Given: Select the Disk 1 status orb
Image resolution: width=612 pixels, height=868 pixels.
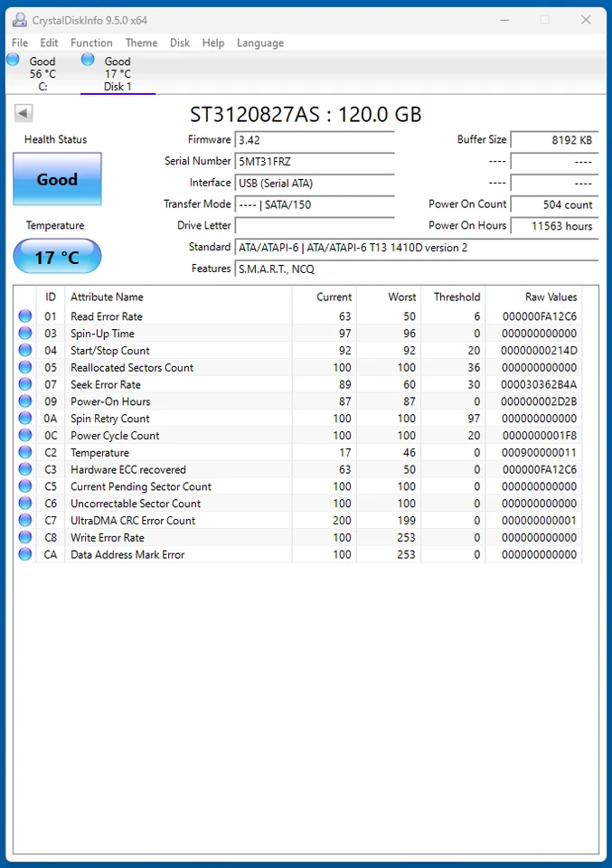Looking at the screenshot, I should click(x=88, y=60).
